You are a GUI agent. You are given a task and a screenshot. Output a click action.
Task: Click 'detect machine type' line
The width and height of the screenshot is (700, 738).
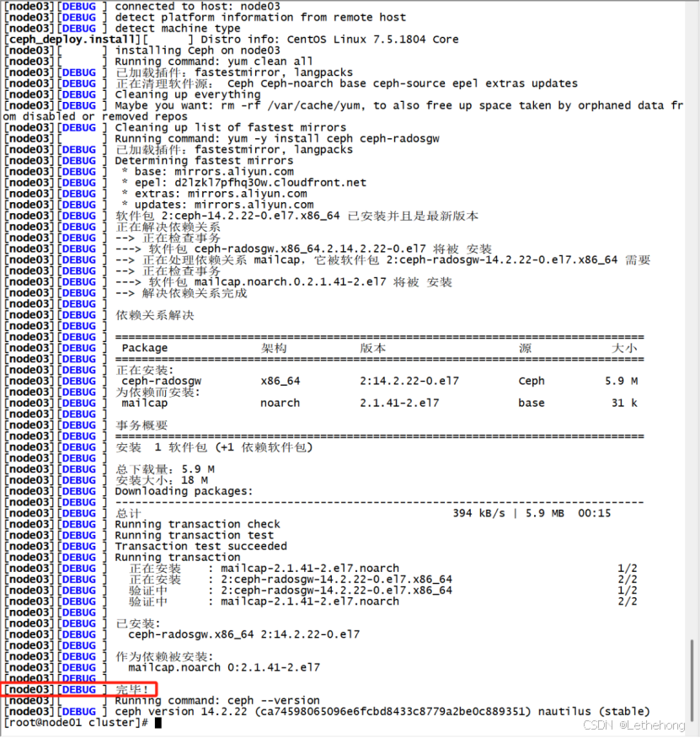(178, 29)
